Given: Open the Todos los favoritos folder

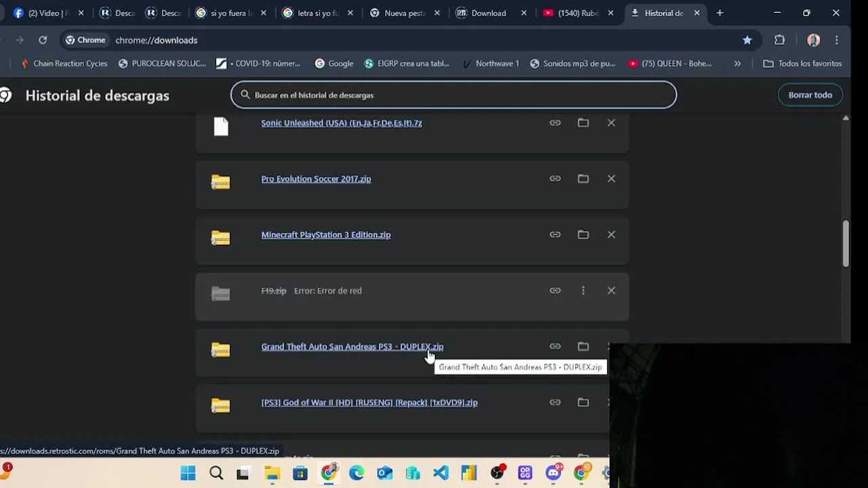Looking at the screenshot, I should tap(802, 64).
